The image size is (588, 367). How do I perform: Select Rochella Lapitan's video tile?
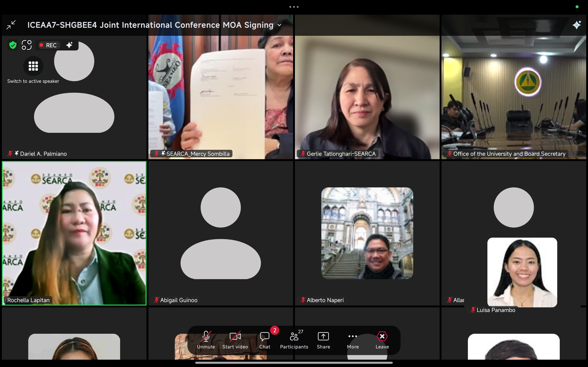coord(74,233)
